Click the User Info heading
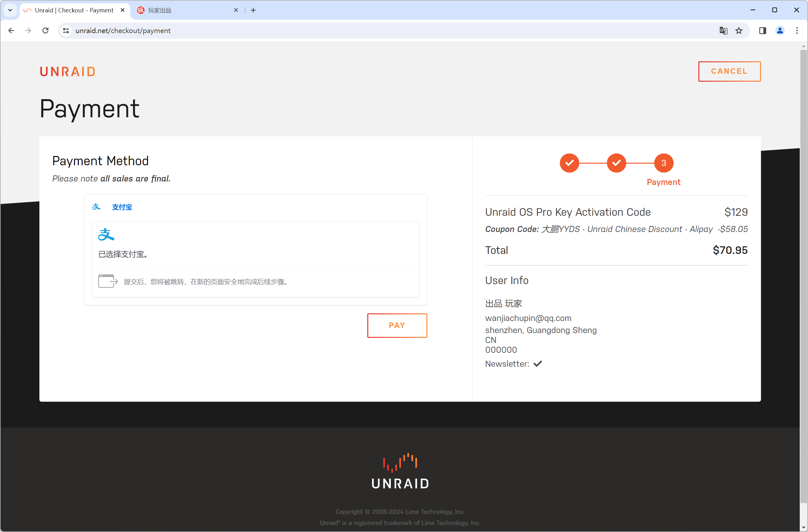The height and width of the screenshot is (532, 808). pos(506,280)
